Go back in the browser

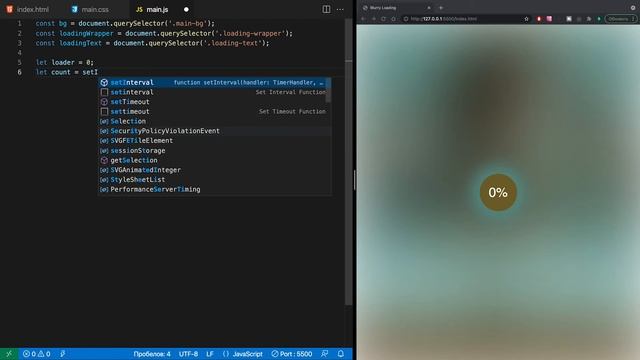click(x=363, y=19)
